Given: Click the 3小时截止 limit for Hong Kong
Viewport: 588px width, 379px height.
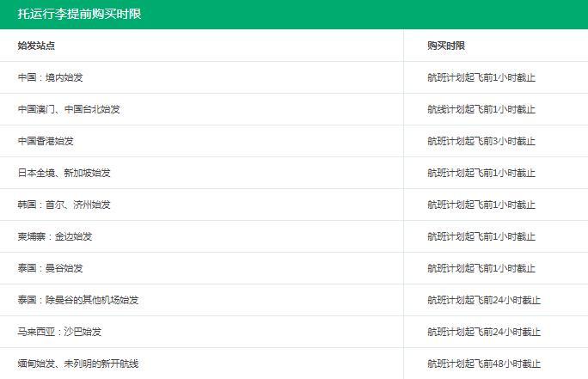Looking at the screenshot, I should tap(481, 141).
